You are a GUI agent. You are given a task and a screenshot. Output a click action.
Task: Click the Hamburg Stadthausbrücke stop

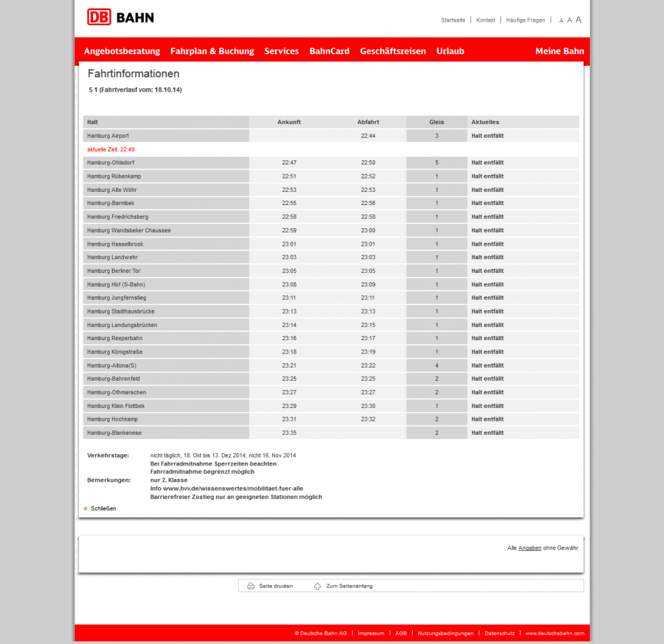[x=120, y=311]
